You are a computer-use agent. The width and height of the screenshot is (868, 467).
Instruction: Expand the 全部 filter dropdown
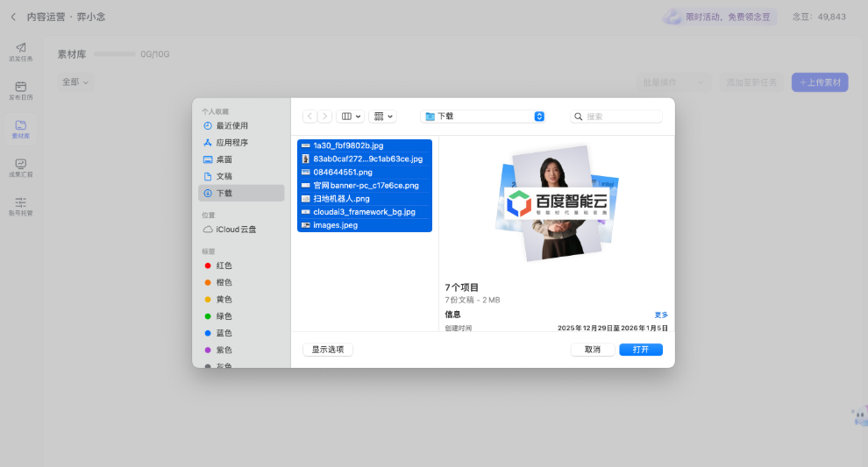(x=75, y=82)
